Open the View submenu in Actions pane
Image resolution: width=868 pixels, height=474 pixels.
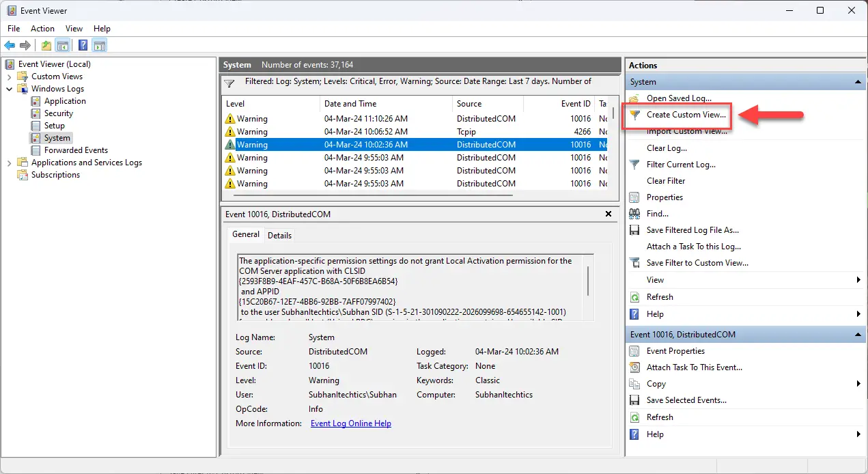click(654, 279)
